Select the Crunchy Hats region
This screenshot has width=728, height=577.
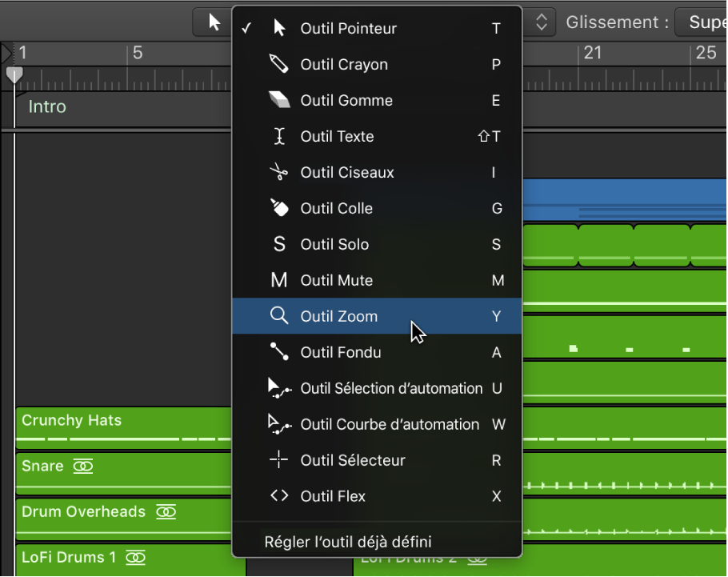[x=124, y=428]
